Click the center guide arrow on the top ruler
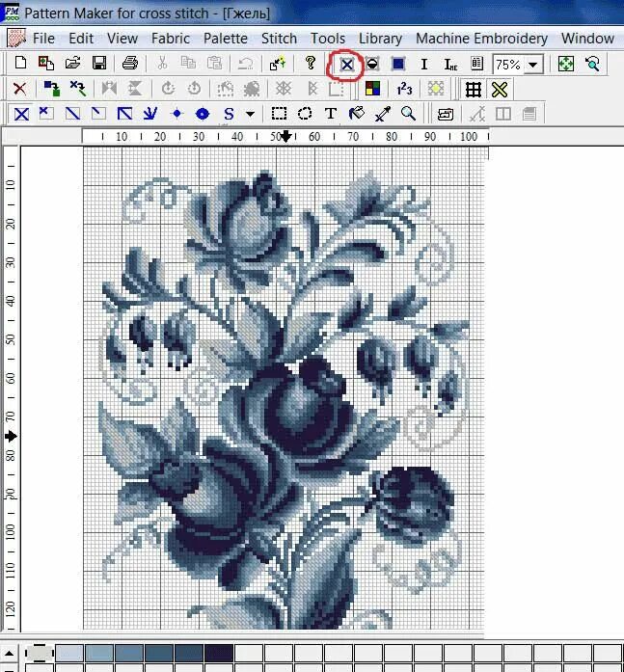Screen dimensions: 624x672 (x=286, y=136)
